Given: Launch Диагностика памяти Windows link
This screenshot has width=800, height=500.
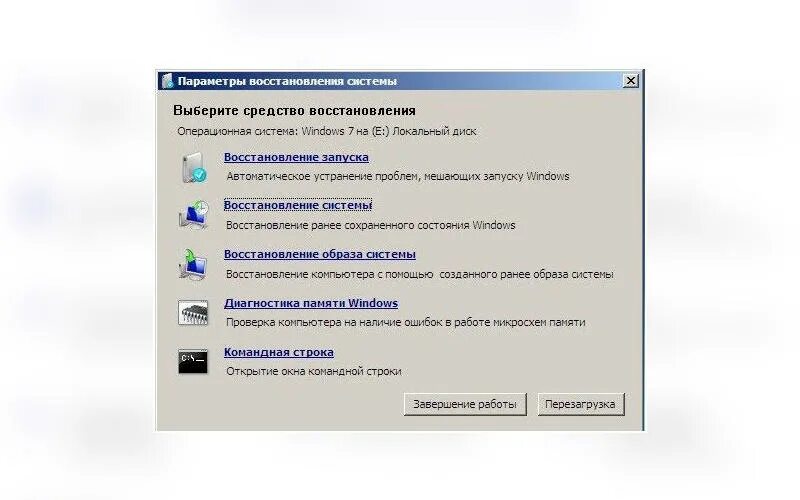Looking at the screenshot, I should [311, 303].
